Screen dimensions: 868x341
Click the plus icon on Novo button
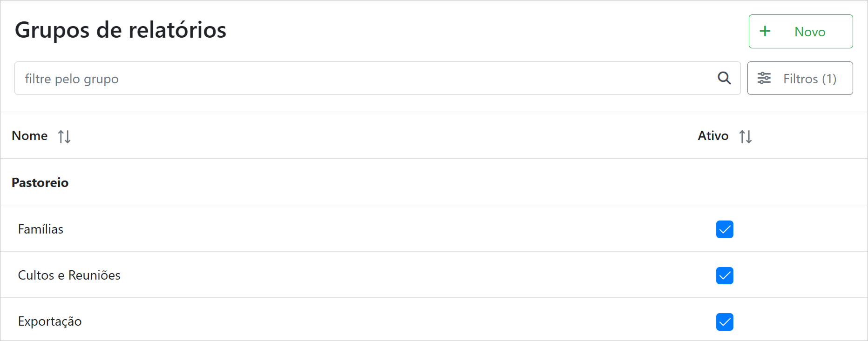point(765,31)
